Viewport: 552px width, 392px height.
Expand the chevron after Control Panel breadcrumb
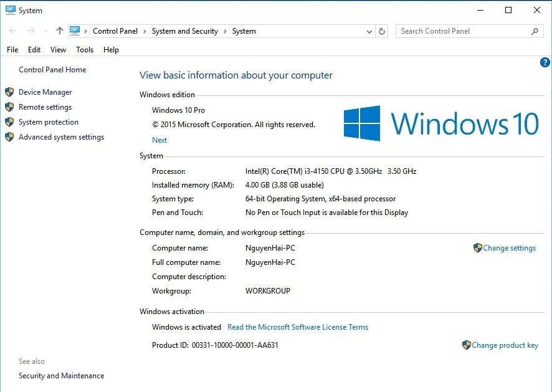click(145, 31)
